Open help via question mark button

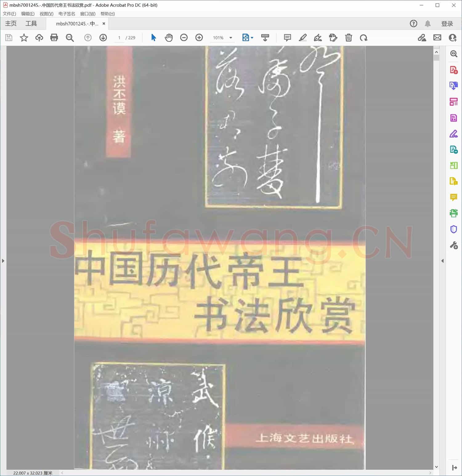click(x=413, y=23)
